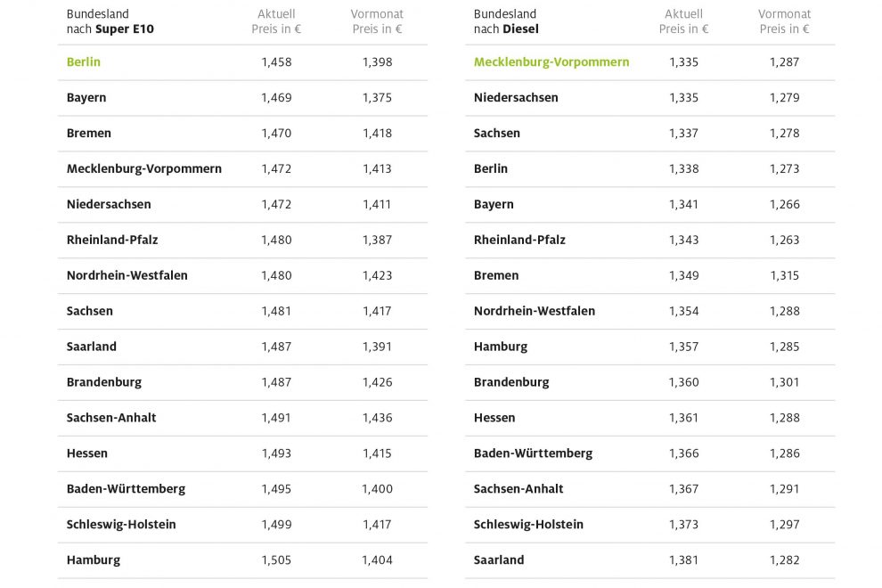Click the 1,505 current price value
The width and height of the screenshot is (882, 588).
click(x=276, y=560)
